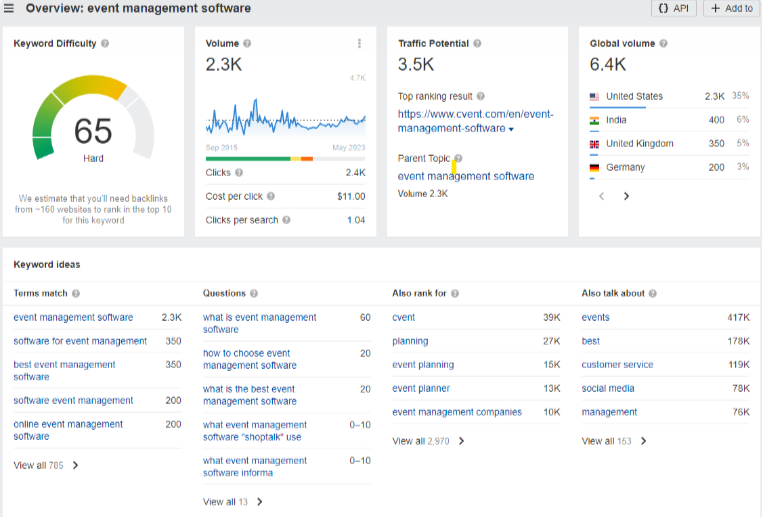
Task: Go to next page of global volume countries
Action: (627, 197)
